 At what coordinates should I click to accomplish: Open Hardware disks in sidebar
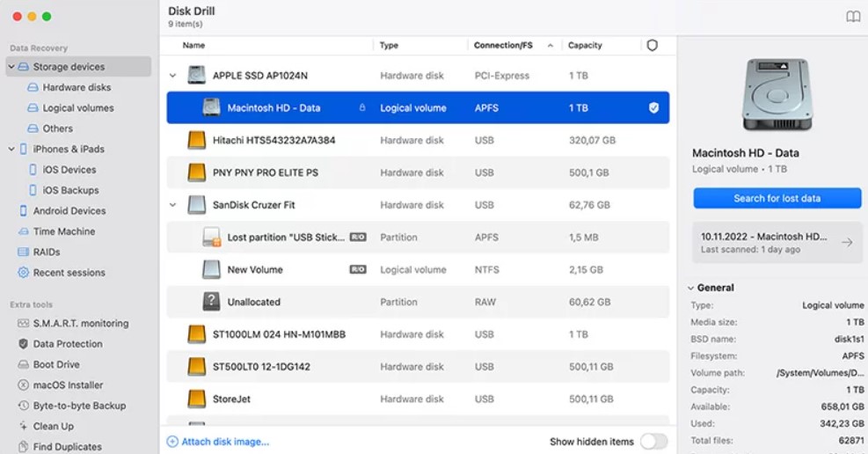pyautogui.click(x=77, y=87)
